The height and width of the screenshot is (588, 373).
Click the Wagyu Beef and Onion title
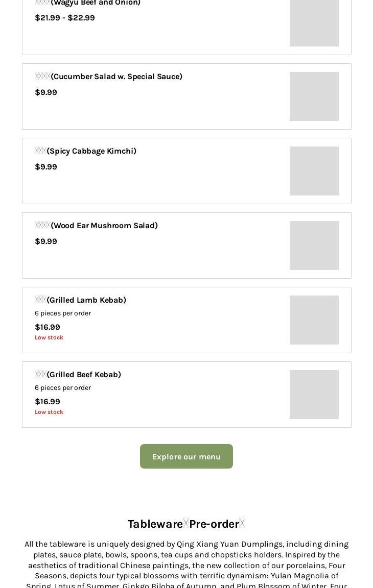[x=95, y=3]
